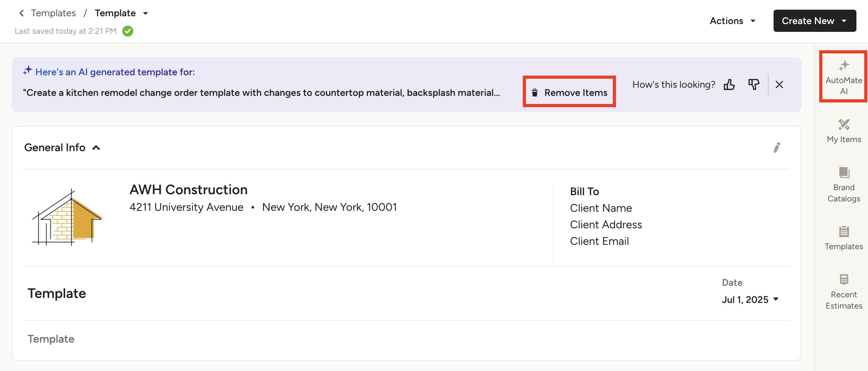Click the How's this looking? label
This screenshot has height=371, width=868.
(673, 85)
